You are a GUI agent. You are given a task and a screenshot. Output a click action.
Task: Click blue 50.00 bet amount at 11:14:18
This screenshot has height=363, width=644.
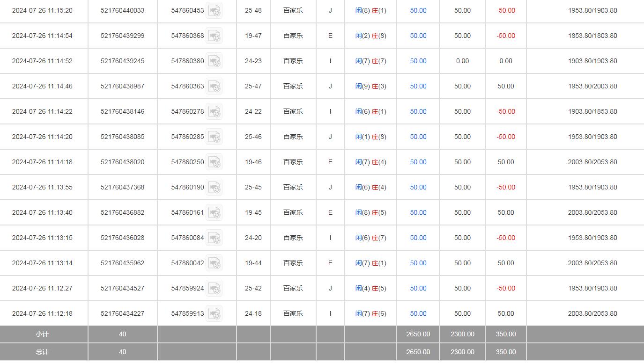[x=418, y=162]
